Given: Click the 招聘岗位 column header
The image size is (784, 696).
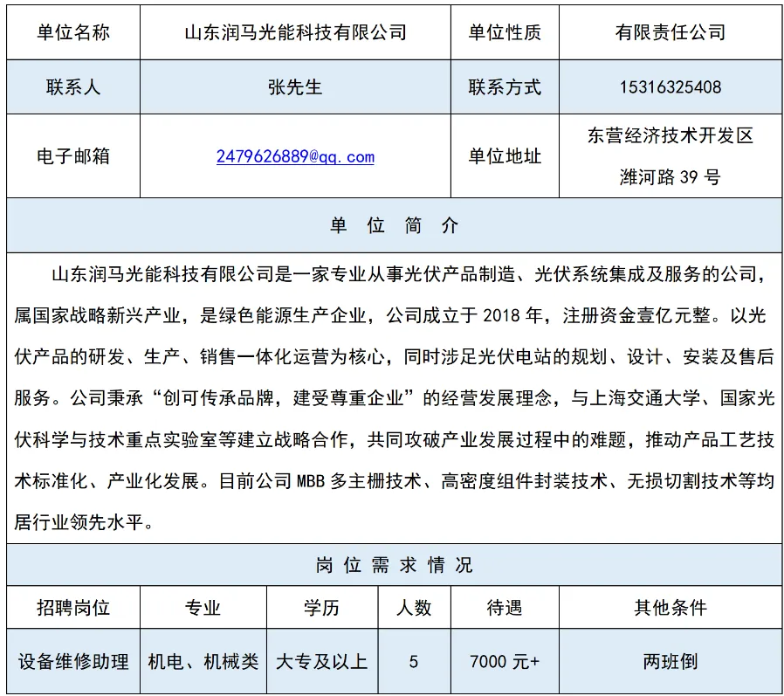Looking at the screenshot, I should [x=73, y=608].
